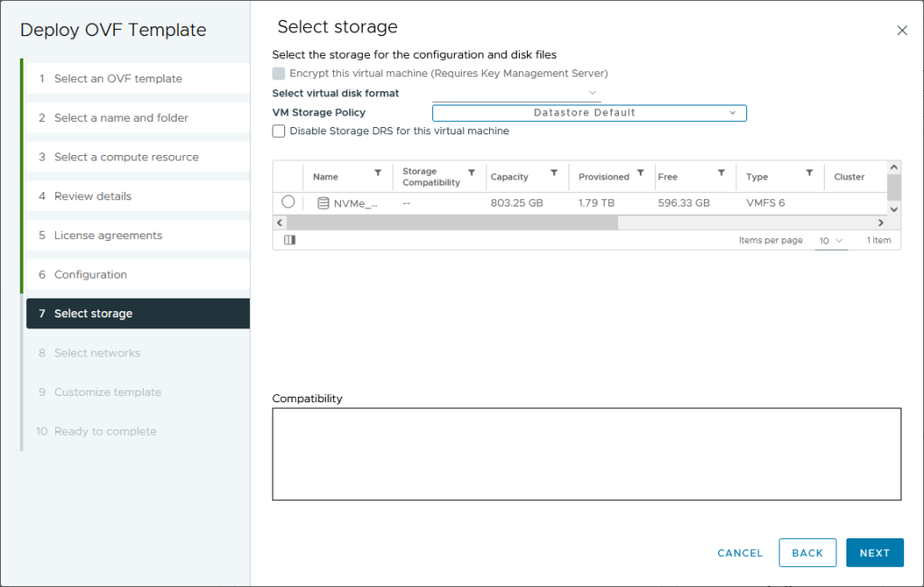Open the Free column filter
924x587 pixels.
click(721, 173)
